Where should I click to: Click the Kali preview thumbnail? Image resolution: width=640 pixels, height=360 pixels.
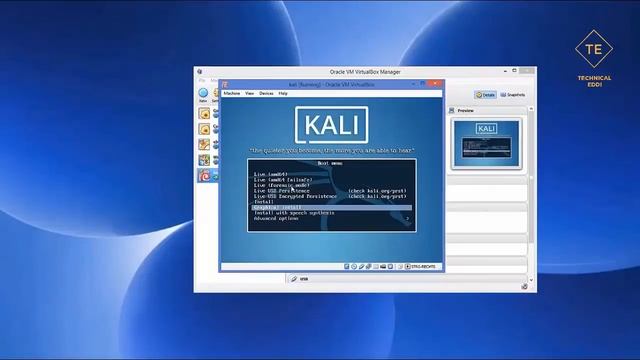coord(486,143)
